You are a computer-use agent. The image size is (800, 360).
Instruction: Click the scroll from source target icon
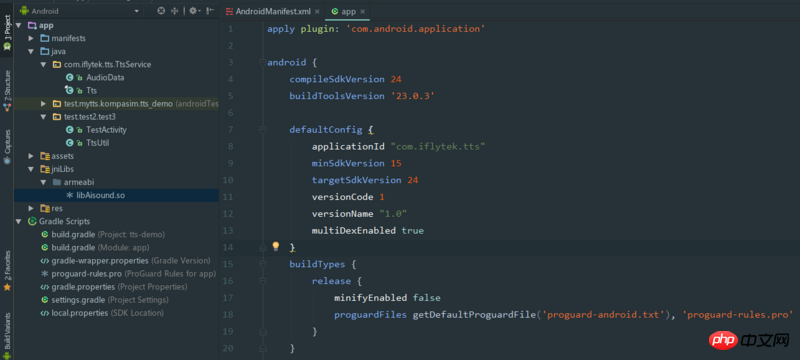161,11
